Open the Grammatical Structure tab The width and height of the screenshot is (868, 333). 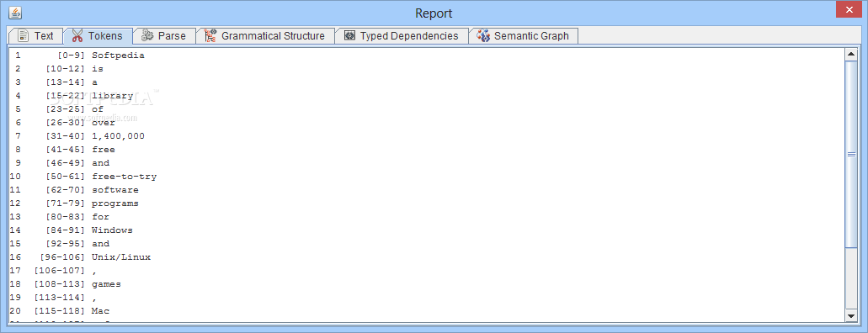[x=266, y=36]
